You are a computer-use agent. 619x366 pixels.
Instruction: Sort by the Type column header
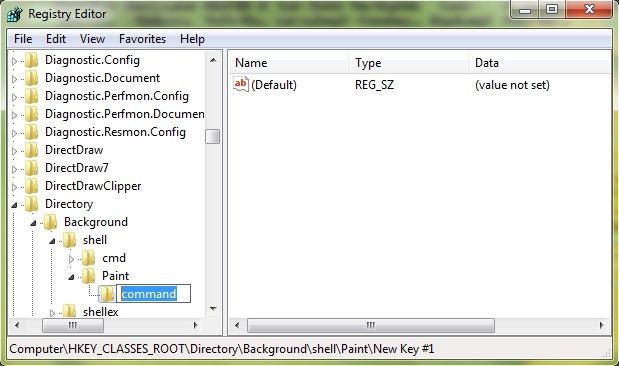409,63
